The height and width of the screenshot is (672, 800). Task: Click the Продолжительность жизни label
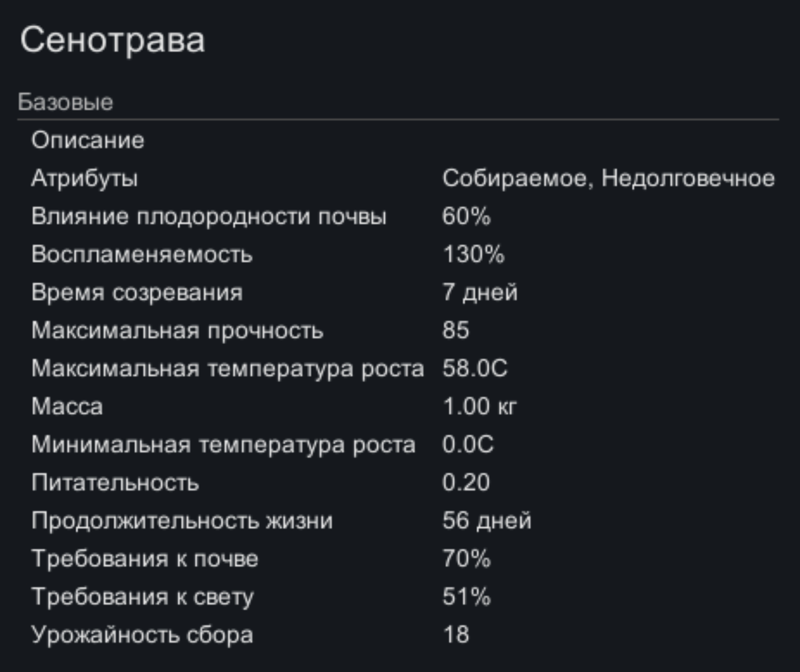(182, 521)
